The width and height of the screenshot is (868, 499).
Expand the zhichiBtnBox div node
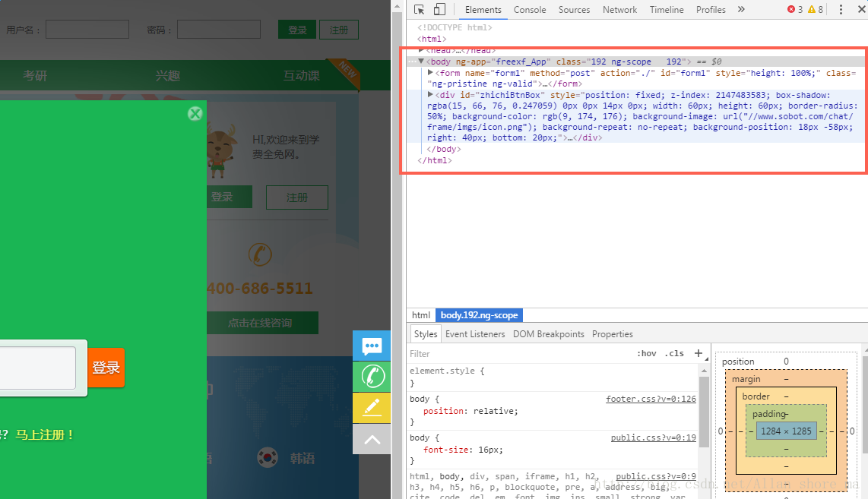[x=430, y=95]
